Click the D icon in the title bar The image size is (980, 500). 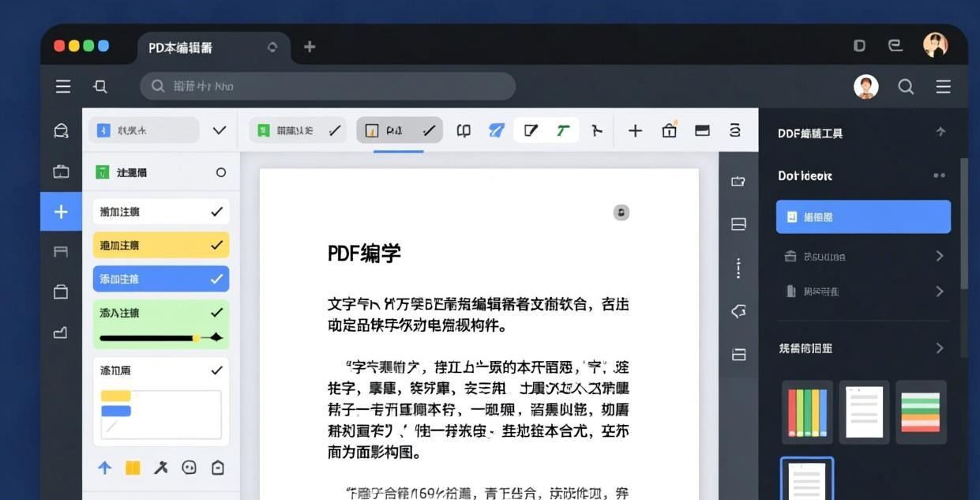tap(859, 46)
